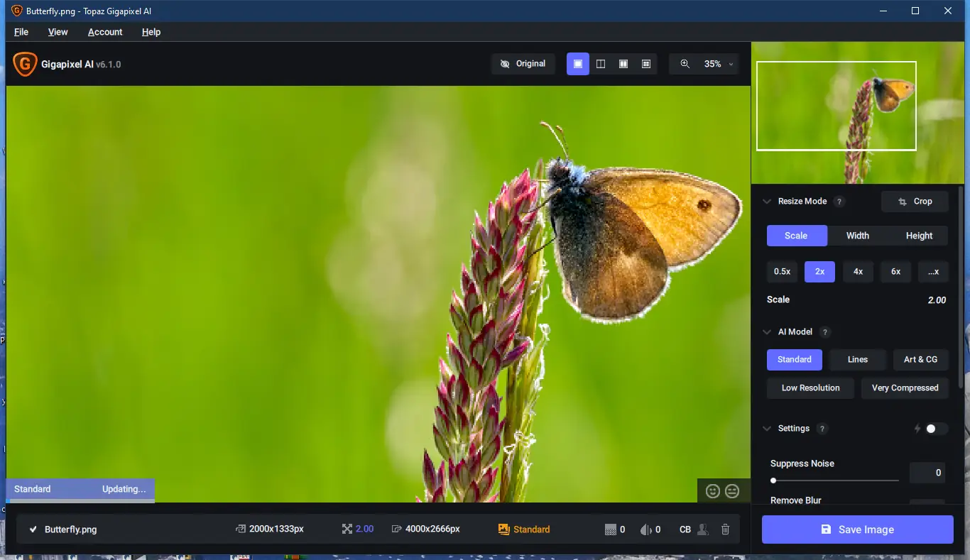Click the Suppress Noise value field
The width and height of the screenshot is (970, 560).
[x=927, y=473]
